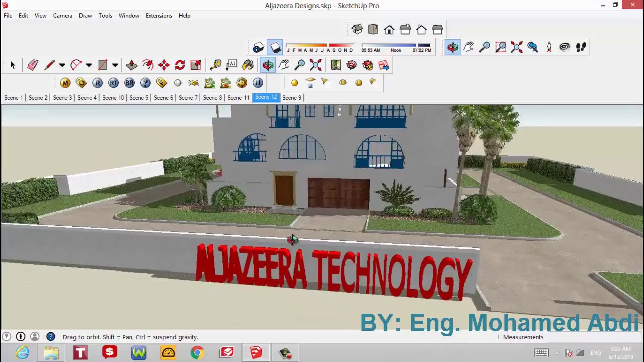644x362 pixels.
Task: Select the Line pencil tool
Action: click(x=49, y=65)
